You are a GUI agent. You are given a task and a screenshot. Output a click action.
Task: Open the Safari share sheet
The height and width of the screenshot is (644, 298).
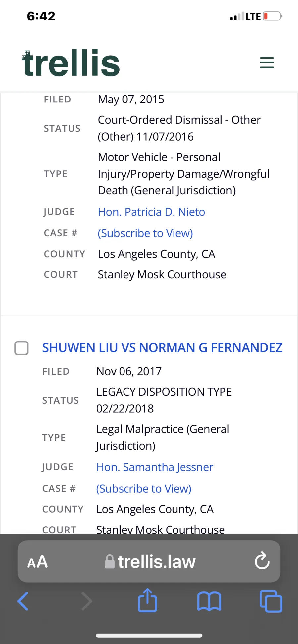coord(147,600)
